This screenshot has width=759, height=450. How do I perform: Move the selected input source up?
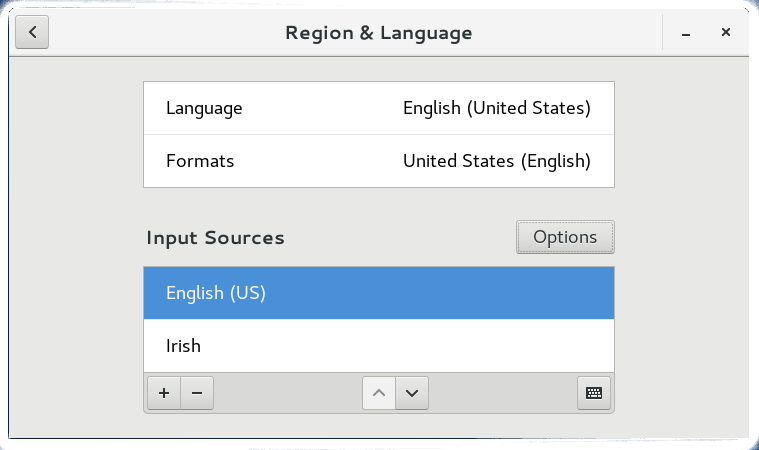(x=378, y=393)
